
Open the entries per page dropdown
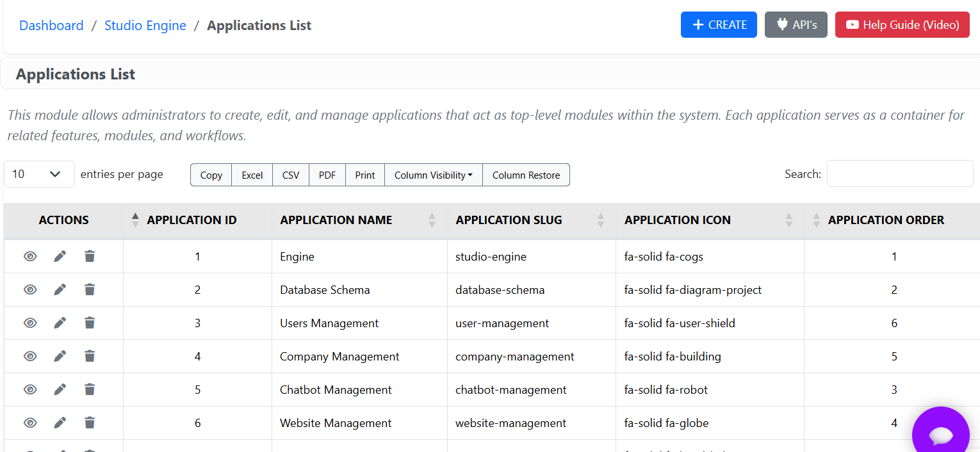pos(39,174)
